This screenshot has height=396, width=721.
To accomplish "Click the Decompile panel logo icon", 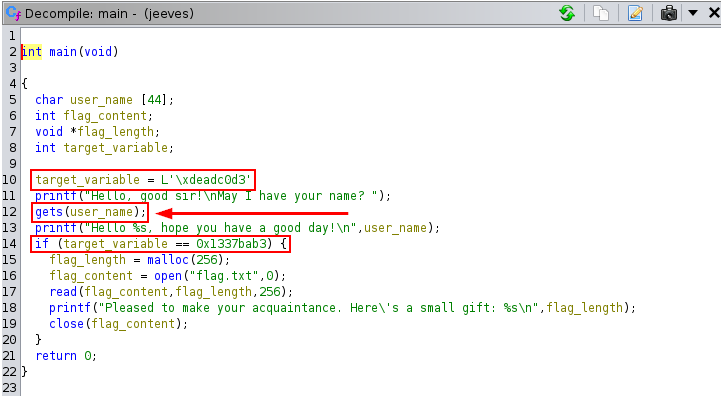I will pos(13,13).
